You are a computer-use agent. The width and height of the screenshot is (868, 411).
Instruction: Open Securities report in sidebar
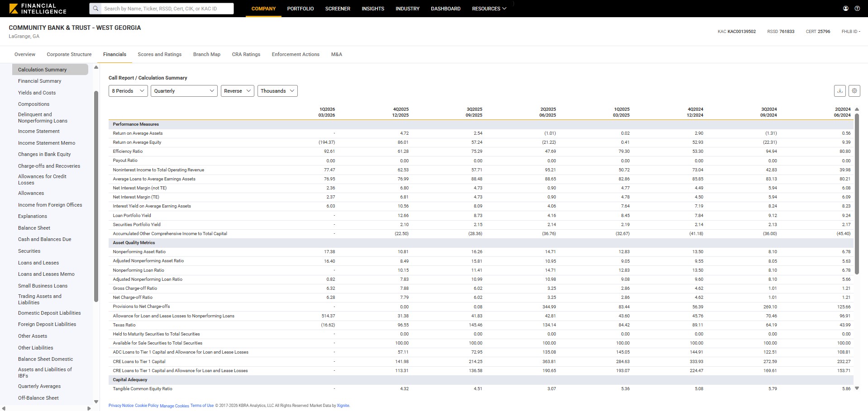click(x=29, y=251)
